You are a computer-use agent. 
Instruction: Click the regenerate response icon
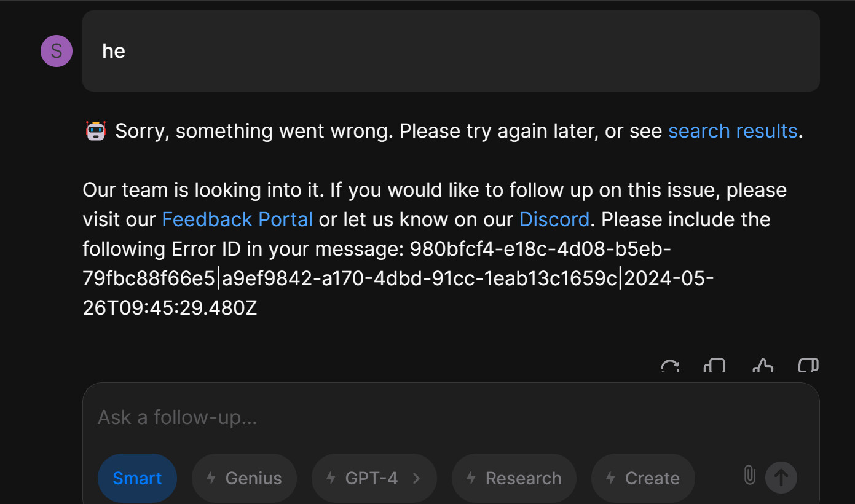(669, 367)
